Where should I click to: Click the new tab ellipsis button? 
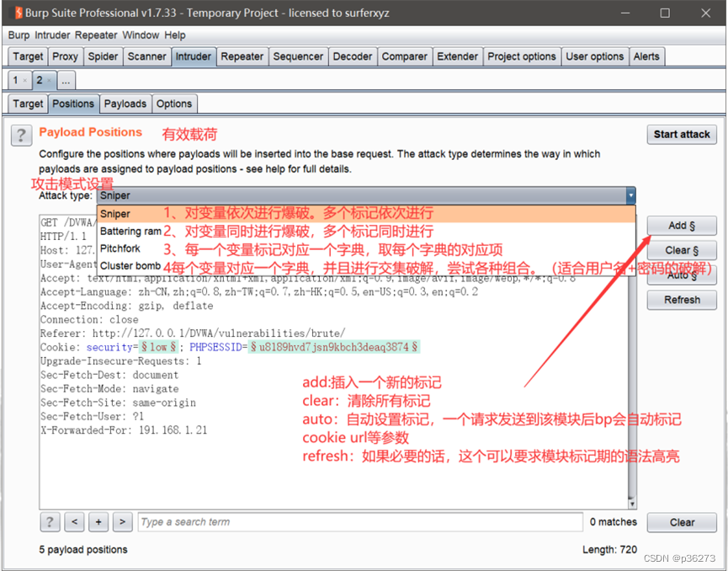click(x=66, y=81)
